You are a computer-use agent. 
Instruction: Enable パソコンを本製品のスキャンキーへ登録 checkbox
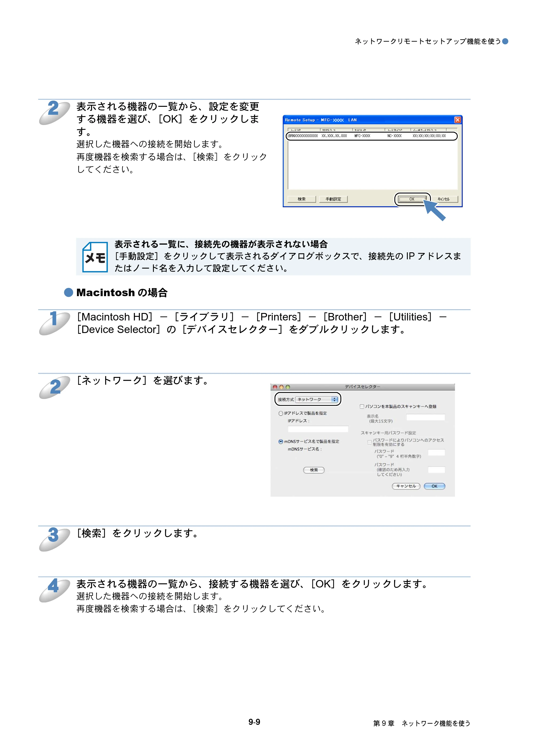[x=362, y=406]
